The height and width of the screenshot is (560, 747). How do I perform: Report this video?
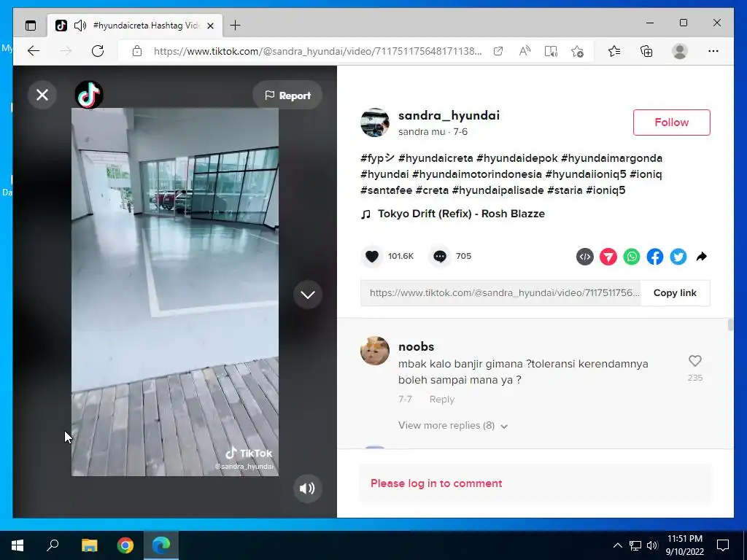click(x=287, y=96)
